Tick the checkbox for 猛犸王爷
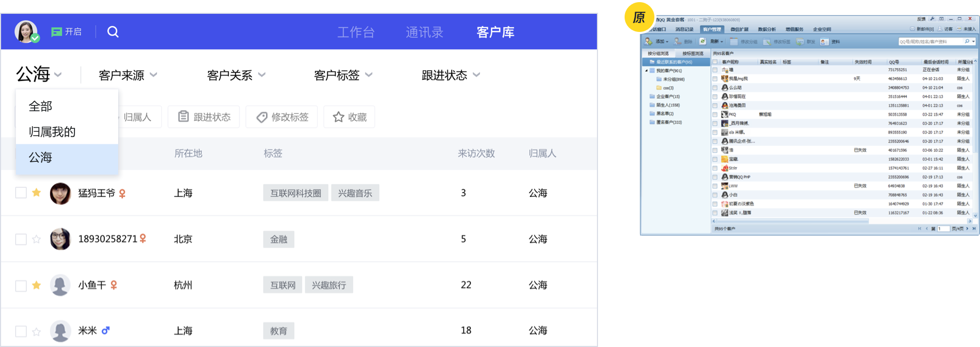The width and height of the screenshot is (980, 347). 21,193
